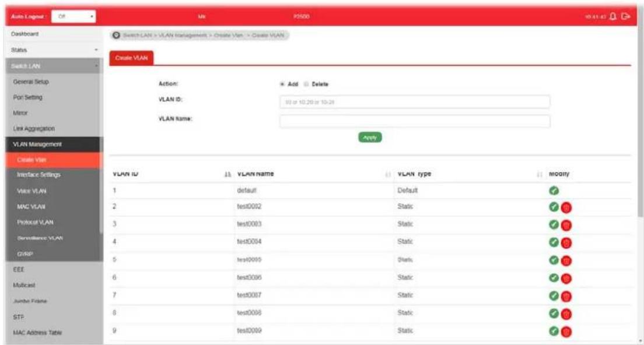The width and height of the screenshot is (644, 345).
Task: Open Mirror in sidebar
Action: [52, 113]
